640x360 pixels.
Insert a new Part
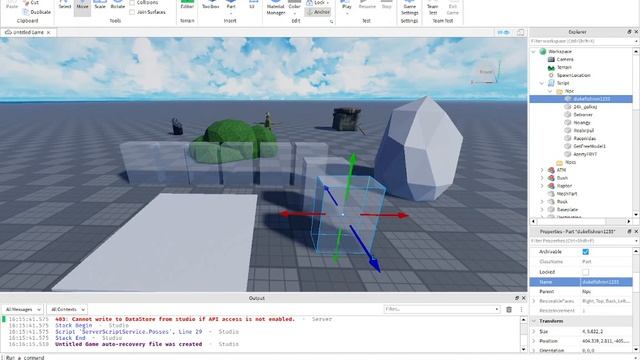[x=231, y=6]
